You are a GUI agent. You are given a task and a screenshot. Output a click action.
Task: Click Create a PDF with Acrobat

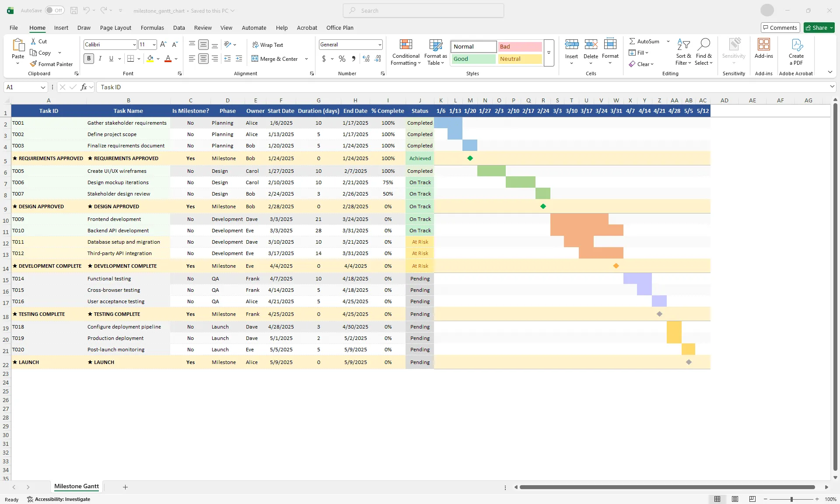(x=796, y=52)
